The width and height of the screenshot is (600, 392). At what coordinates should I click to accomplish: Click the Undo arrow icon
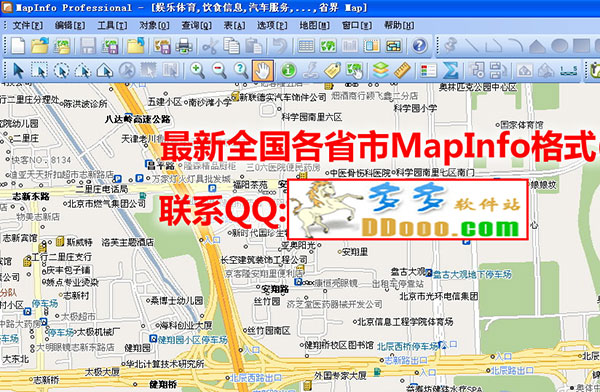pos(280,46)
